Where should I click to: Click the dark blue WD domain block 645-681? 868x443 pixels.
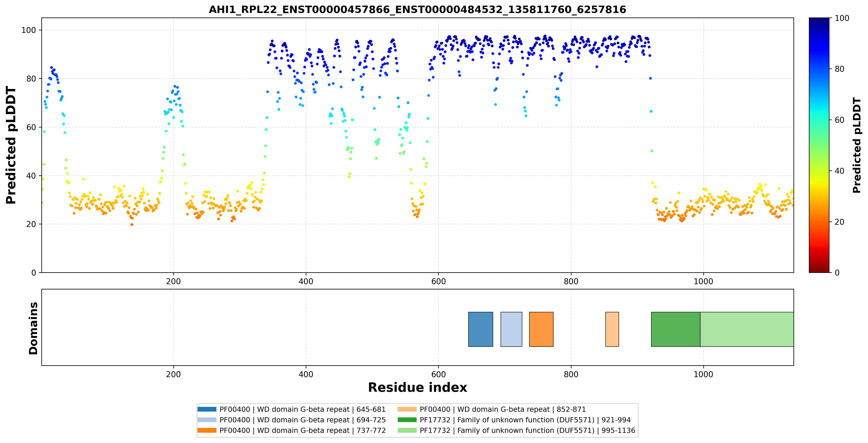point(481,329)
